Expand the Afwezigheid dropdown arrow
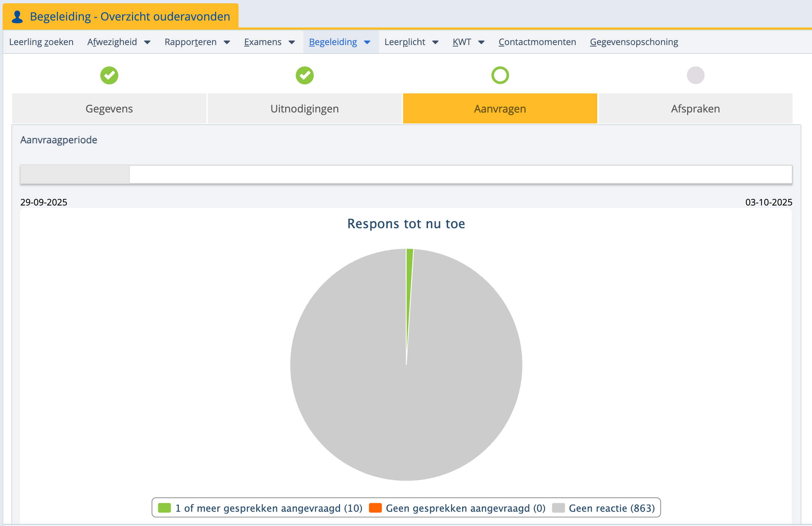Screen dimensions: 812x526 pos(147,42)
